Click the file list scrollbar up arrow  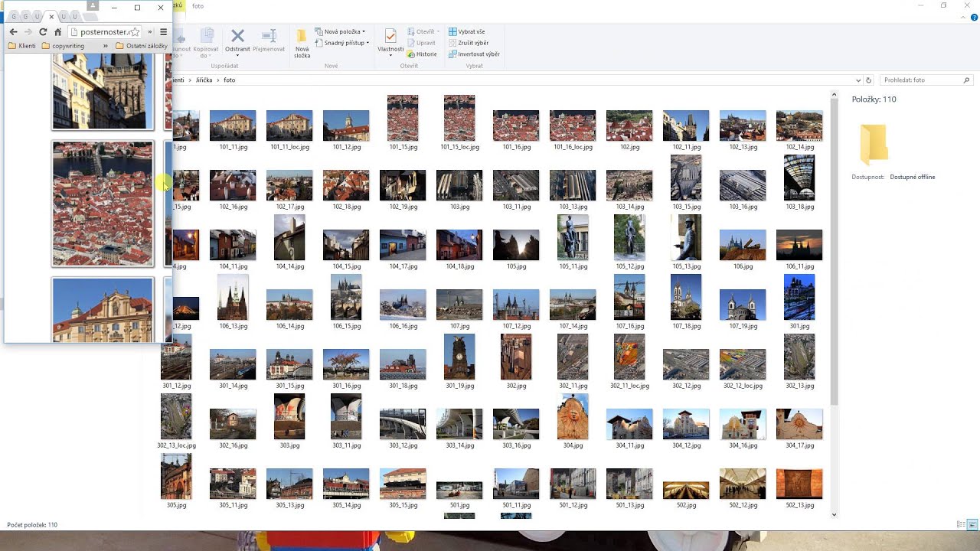click(835, 96)
